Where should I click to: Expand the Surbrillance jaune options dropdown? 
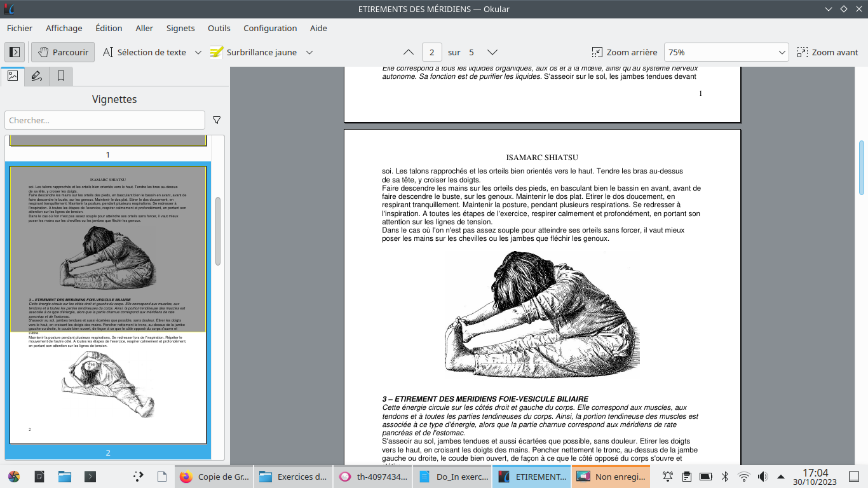(309, 52)
